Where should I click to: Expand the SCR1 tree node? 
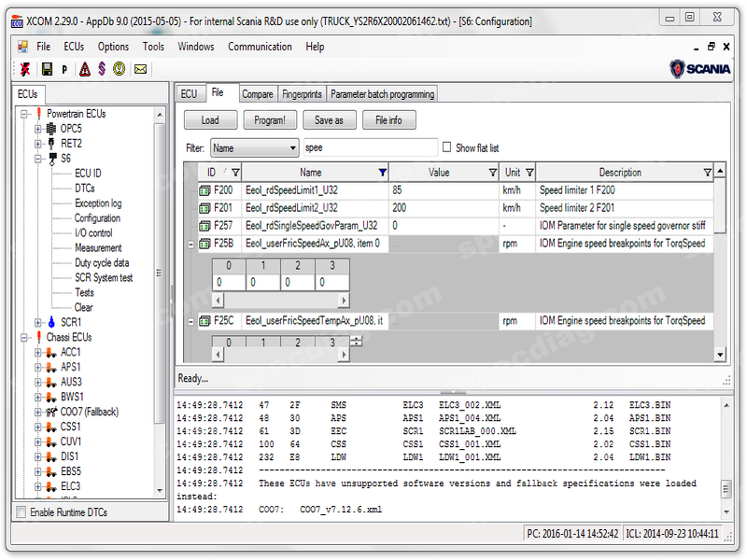38,322
